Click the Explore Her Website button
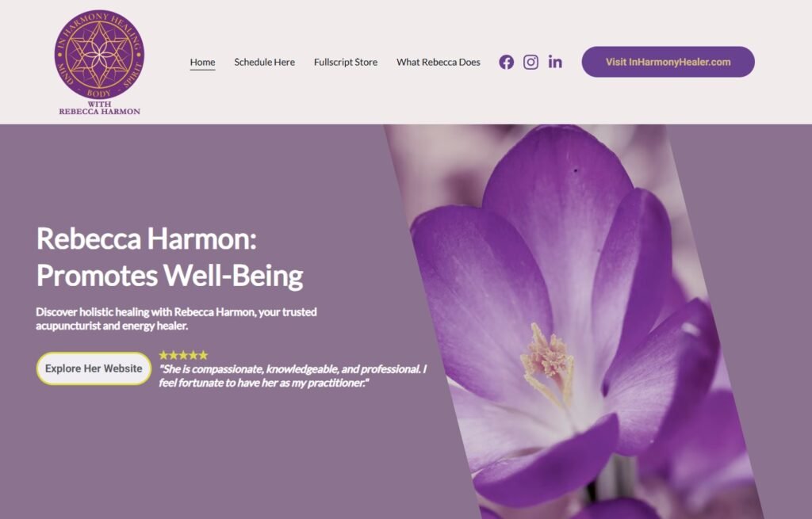 tap(94, 368)
